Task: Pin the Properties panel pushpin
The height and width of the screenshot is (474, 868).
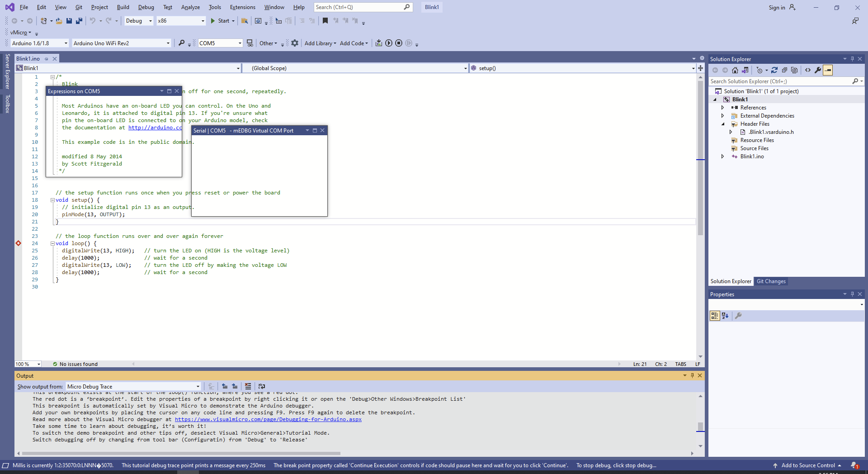Action: tap(852, 294)
